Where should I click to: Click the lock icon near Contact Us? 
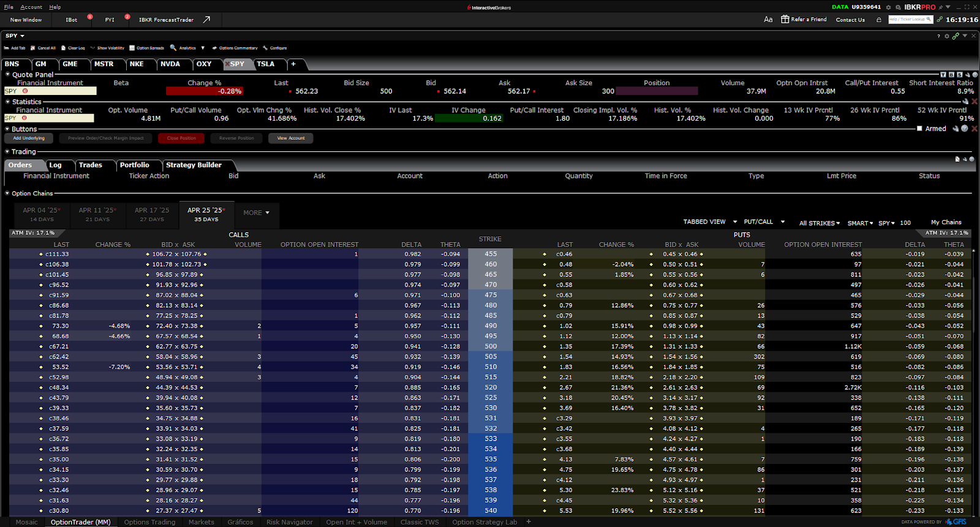pos(879,20)
